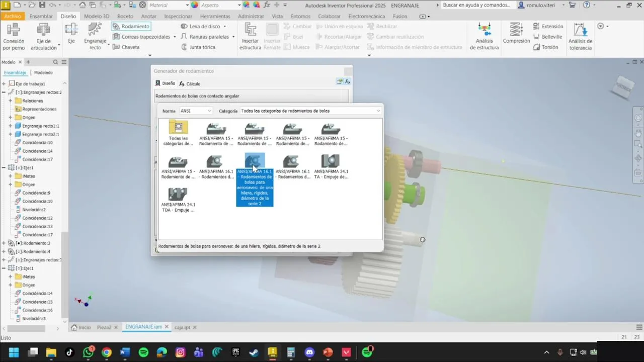Screen dimensions: 644x362
Task: Expand Ranuras paralelas dropdown arrow
Action: (233, 37)
